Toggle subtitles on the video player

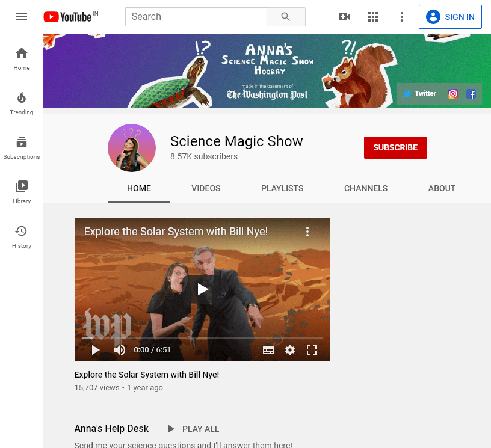[268, 350]
